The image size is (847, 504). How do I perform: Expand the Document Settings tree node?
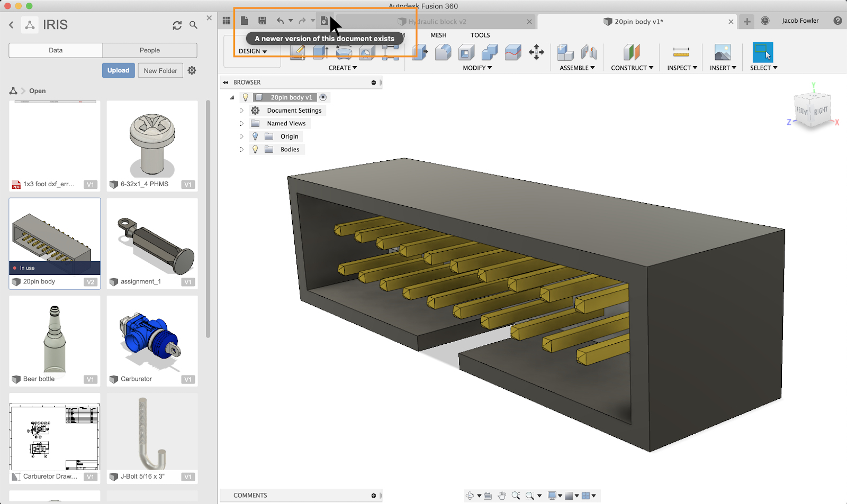tap(241, 111)
